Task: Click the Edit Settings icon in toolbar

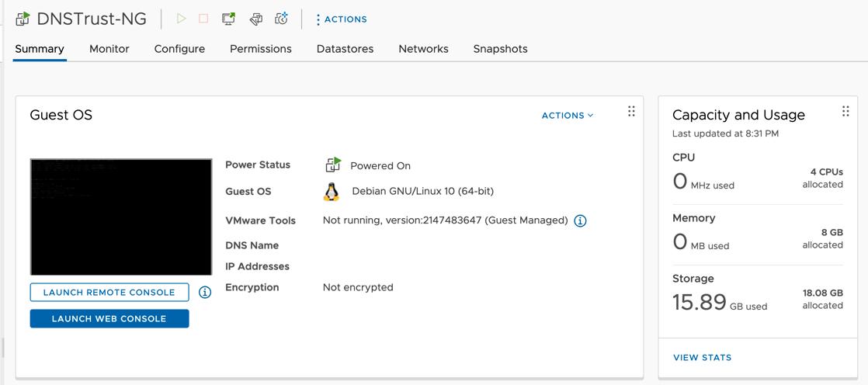Action: [x=255, y=19]
